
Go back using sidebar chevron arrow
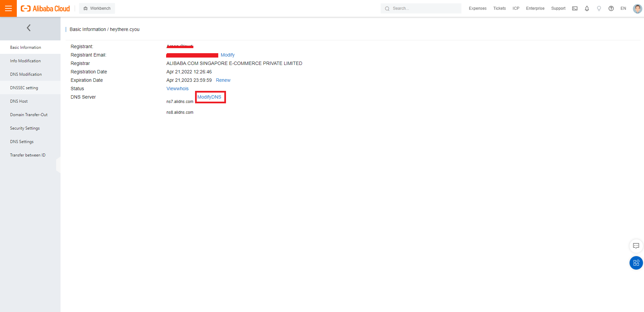click(29, 28)
